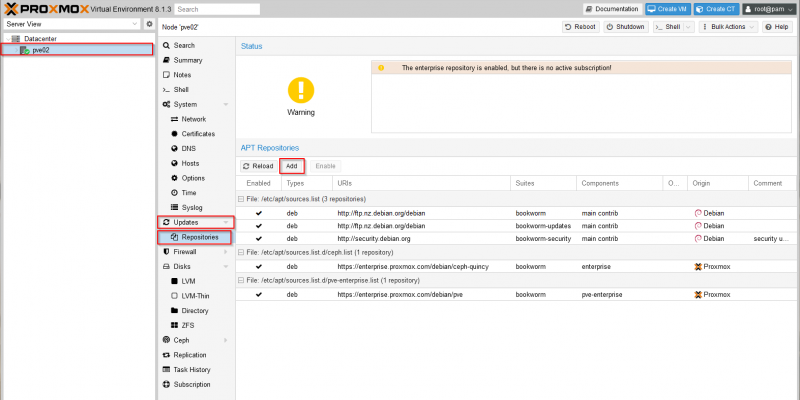Toggle enabled checkmark for pve-enterprise repository

pyautogui.click(x=259, y=295)
